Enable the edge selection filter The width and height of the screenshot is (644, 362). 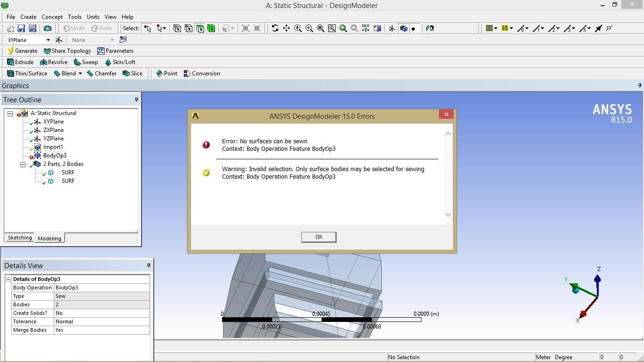point(189,28)
